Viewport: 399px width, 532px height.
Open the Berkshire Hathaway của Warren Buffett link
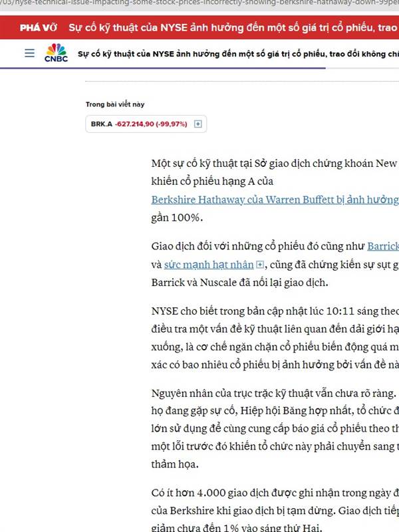coord(275,199)
